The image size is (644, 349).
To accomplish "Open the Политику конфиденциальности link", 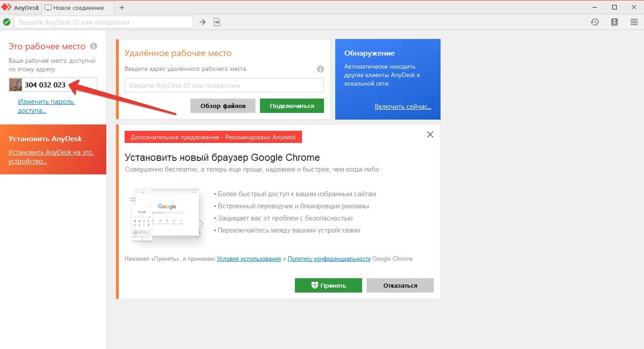I will coord(329,259).
